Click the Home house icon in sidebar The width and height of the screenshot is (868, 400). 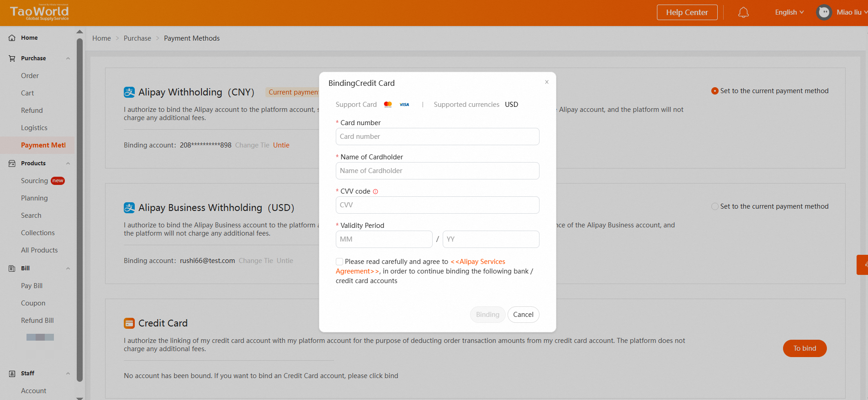12,38
